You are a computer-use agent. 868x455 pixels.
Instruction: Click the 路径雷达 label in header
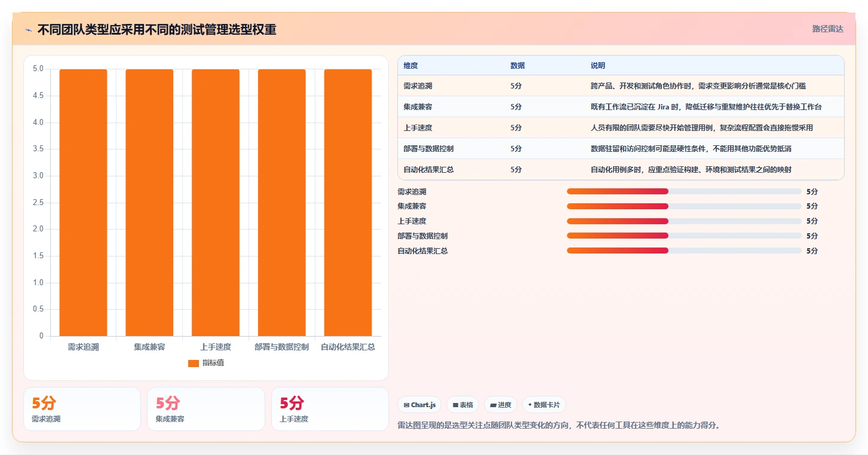[827, 29]
